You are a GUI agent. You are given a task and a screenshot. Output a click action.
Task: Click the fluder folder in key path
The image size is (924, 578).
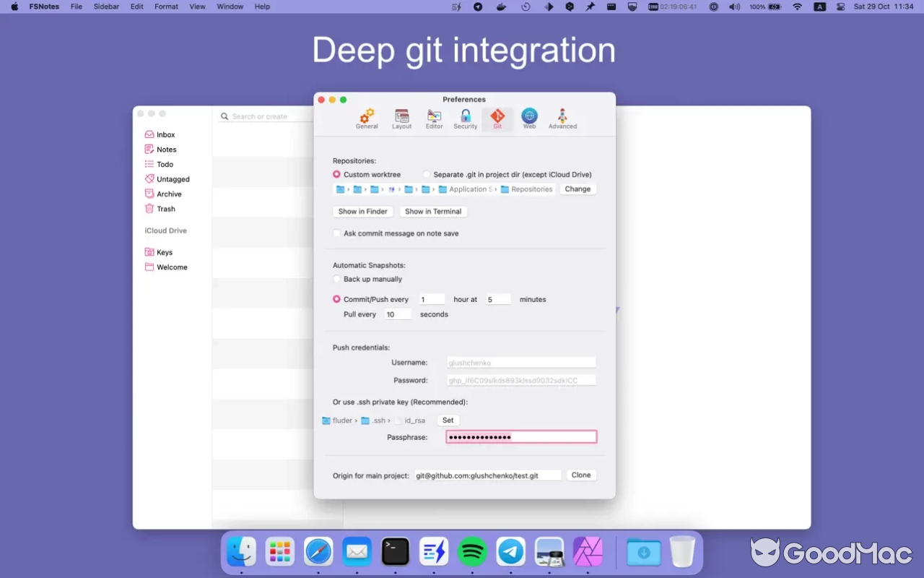tap(337, 420)
